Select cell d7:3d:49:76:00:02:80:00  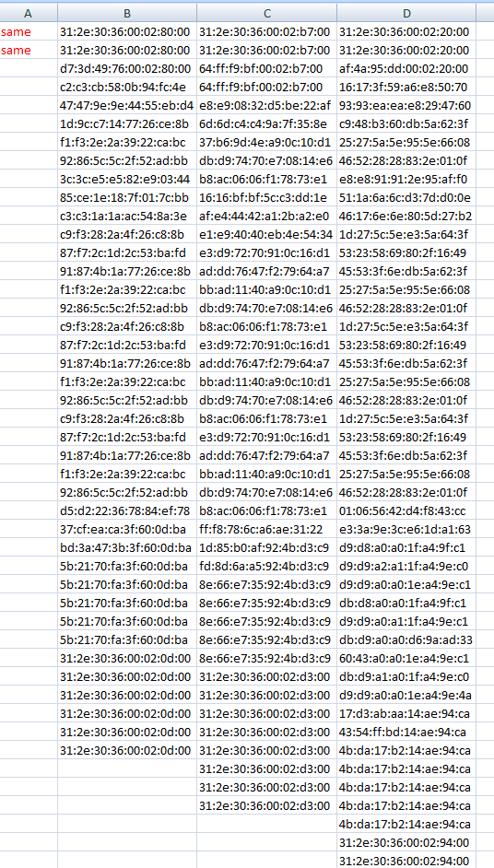coord(127,68)
